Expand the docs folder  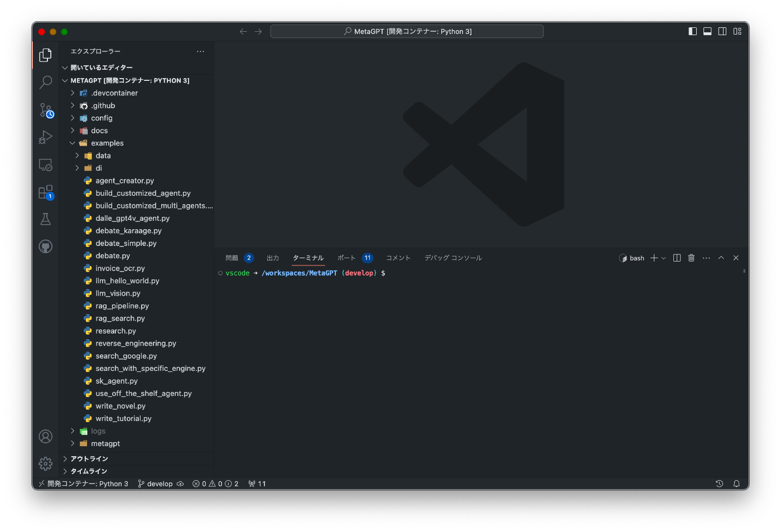137,130
